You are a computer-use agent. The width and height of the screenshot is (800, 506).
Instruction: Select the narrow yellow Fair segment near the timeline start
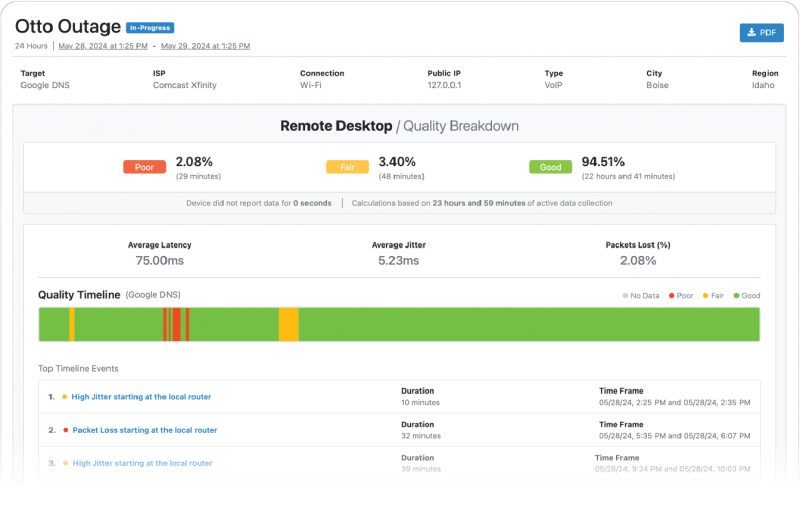(x=72, y=324)
